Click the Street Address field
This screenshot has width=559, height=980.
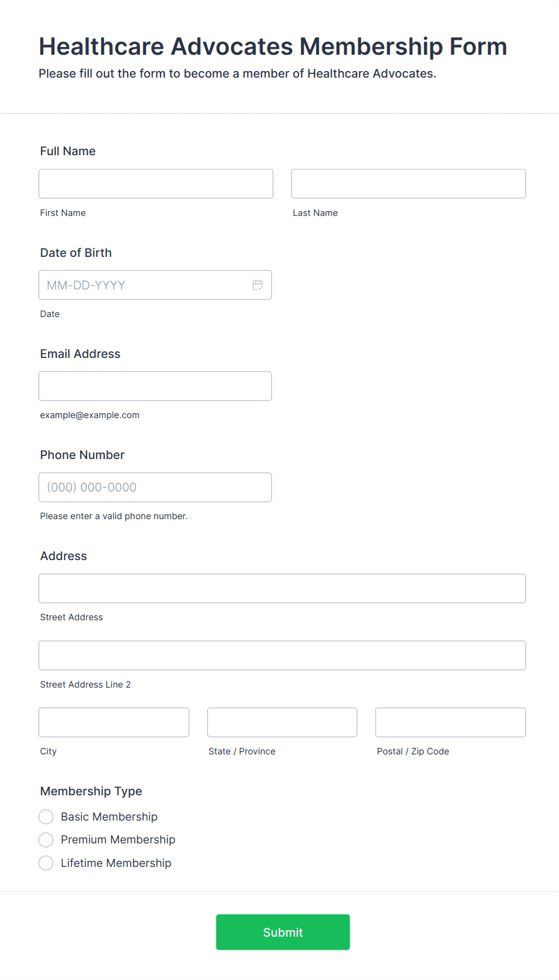[x=283, y=588]
